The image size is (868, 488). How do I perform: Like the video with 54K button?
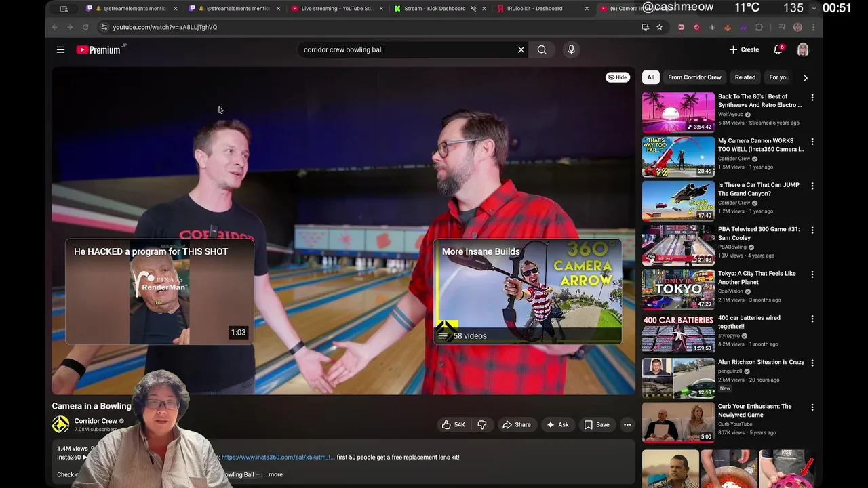[x=454, y=424]
